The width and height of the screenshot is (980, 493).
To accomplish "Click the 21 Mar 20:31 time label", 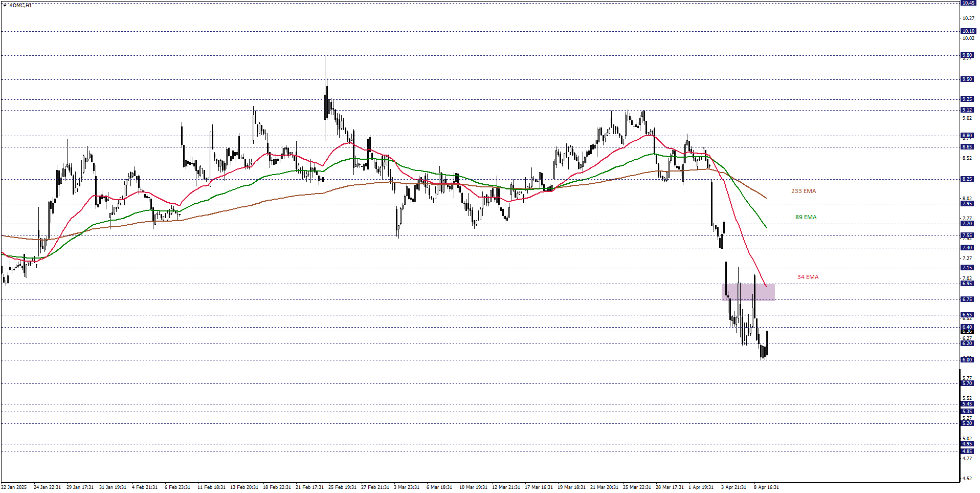I will (x=604, y=487).
